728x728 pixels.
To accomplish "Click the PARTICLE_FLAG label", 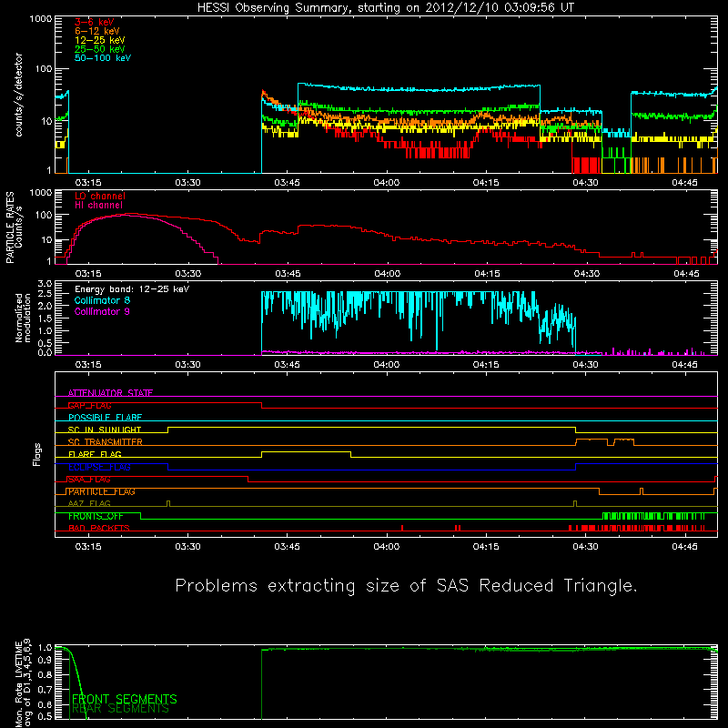I will pos(102,491).
